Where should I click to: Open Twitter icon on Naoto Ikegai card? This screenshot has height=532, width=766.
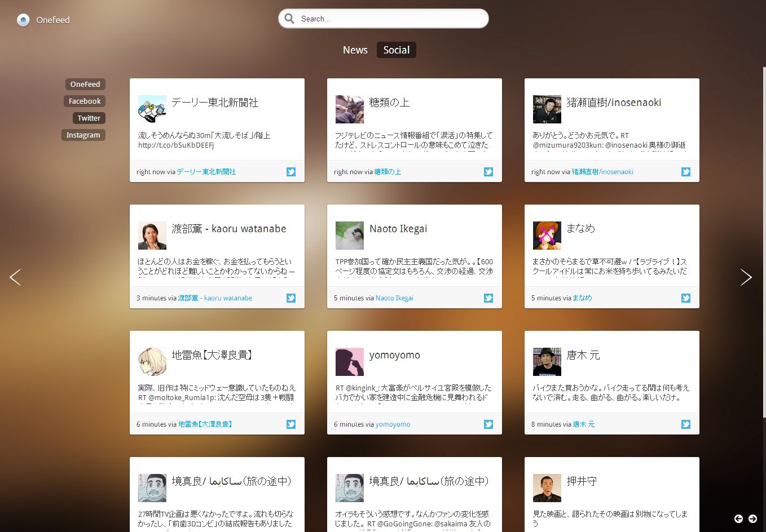(x=488, y=298)
